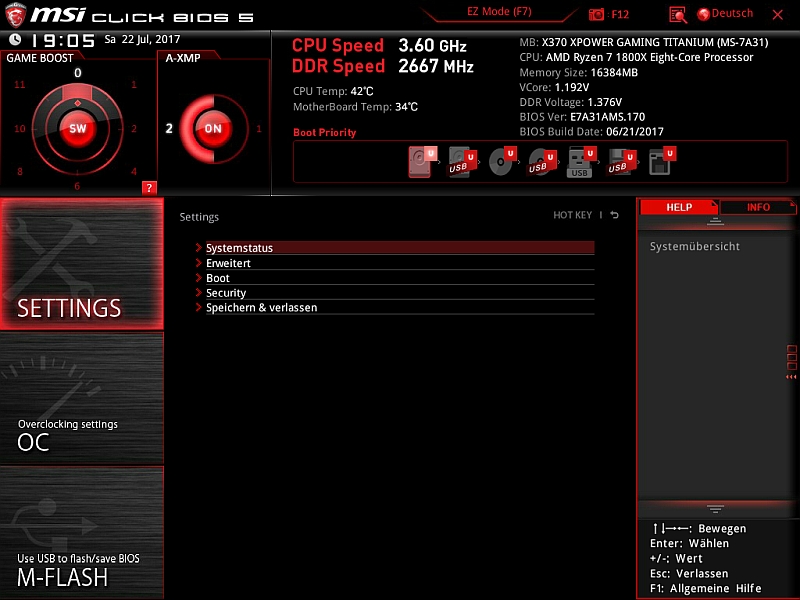Select the hard disk boot priority icon

(x=421, y=162)
